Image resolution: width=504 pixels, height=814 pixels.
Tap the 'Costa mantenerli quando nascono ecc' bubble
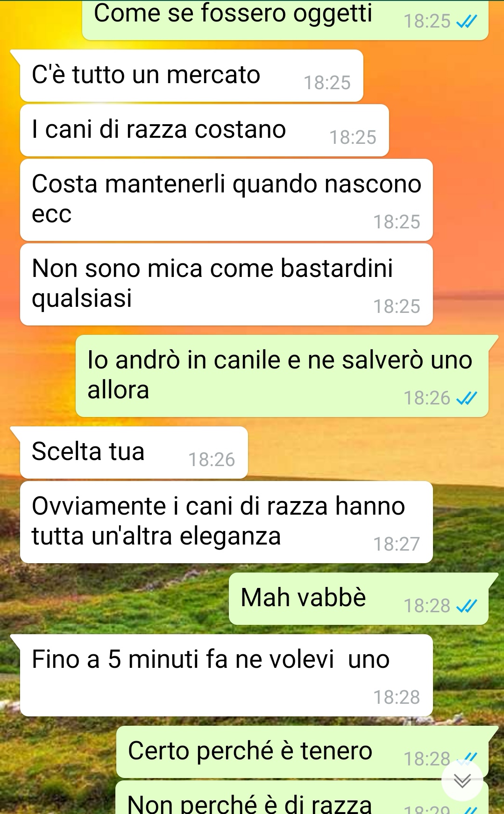[x=227, y=200]
